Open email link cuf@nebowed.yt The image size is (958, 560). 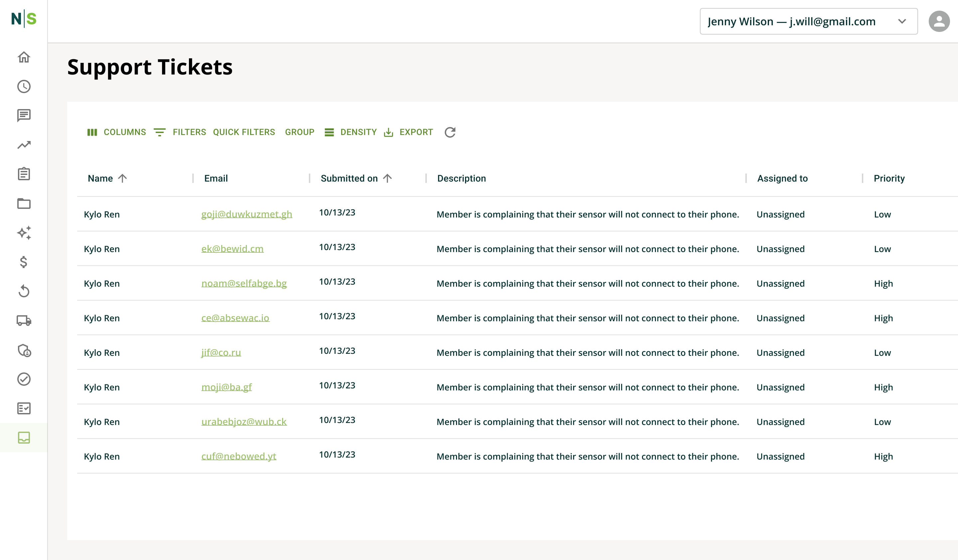[x=239, y=456]
